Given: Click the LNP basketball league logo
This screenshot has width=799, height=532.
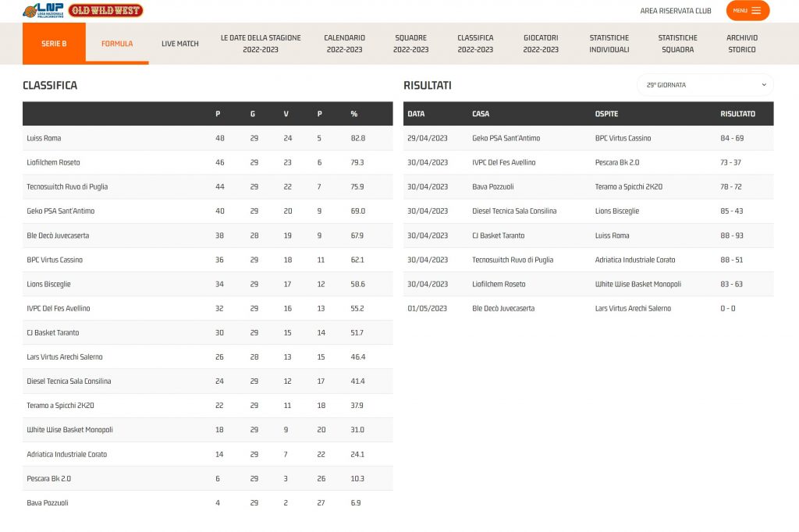Looking at the screenshot, I should click(44, 11).
